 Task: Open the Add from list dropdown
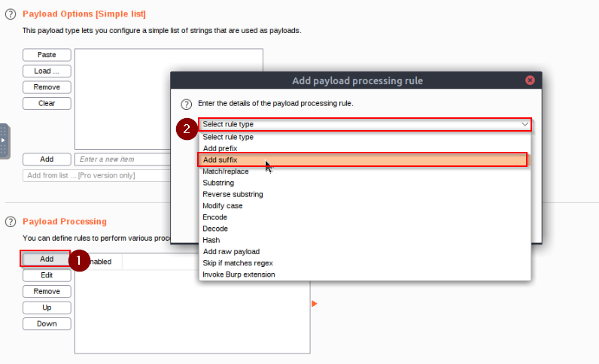point(96,175)
